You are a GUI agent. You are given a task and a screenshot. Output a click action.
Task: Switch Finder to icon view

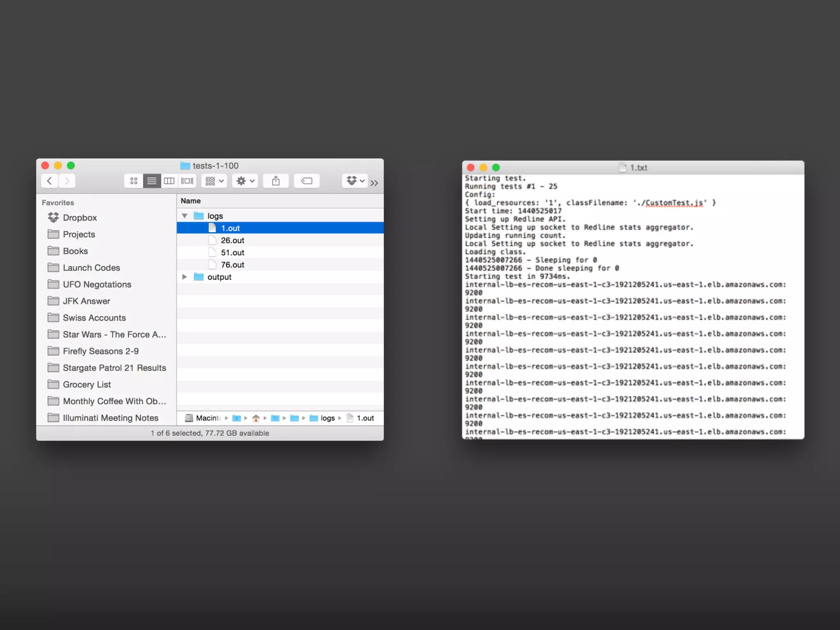(134, 181)
